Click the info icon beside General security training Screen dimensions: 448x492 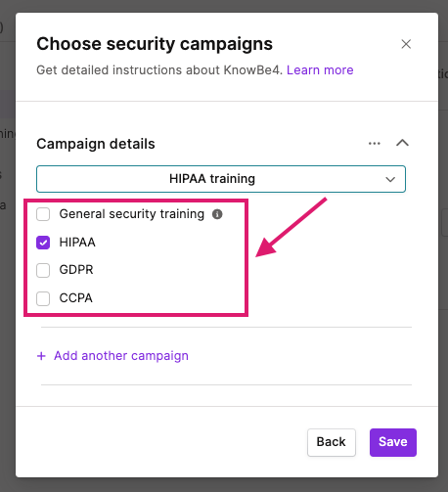[x=217, y=214]
